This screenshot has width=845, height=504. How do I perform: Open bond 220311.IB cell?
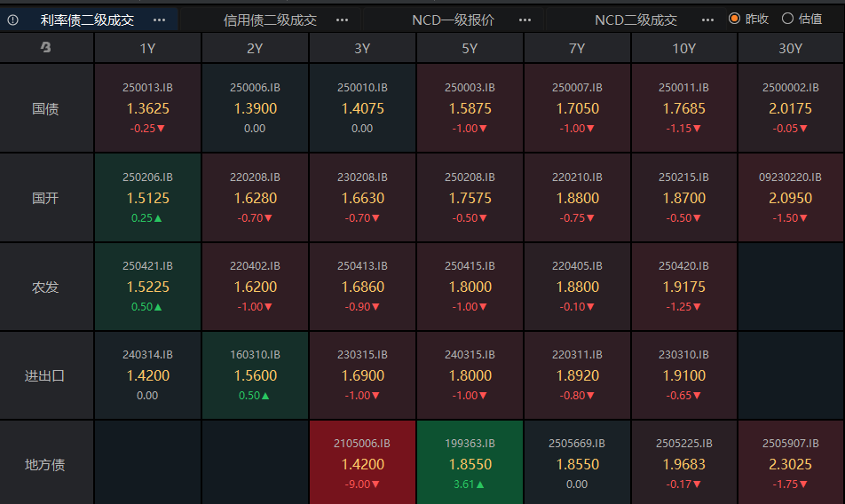click(x=577, y=375)
